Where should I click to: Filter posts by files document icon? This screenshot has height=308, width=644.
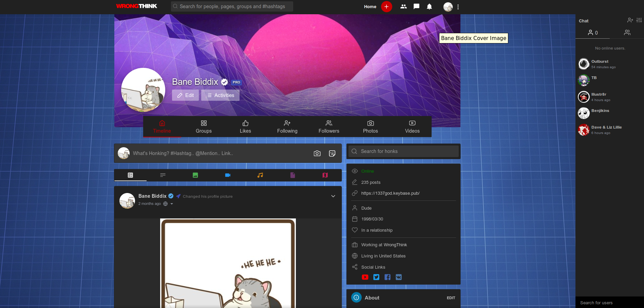click(x=292, y=175)
